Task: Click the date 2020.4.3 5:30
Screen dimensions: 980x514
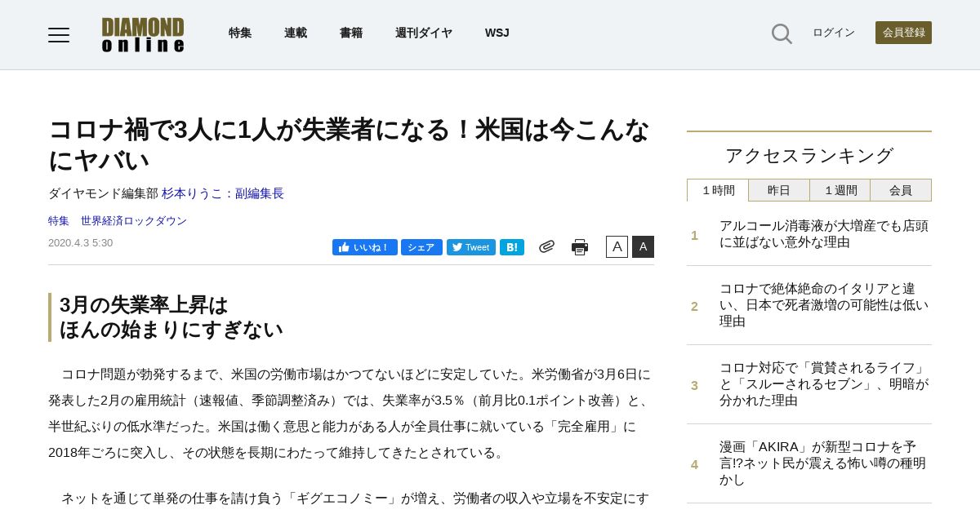Action: click(x=80, y=243)
